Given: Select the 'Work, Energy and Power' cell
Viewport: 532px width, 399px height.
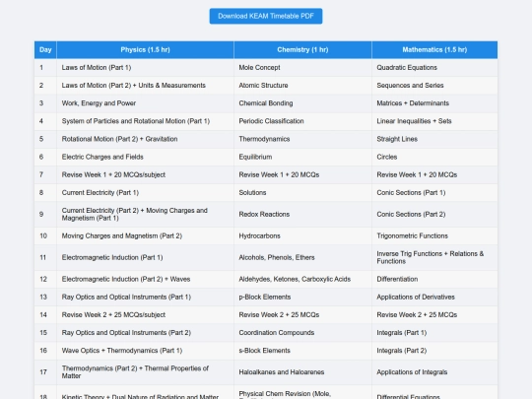Looking at the screenshot, I should tap(145, 103).
